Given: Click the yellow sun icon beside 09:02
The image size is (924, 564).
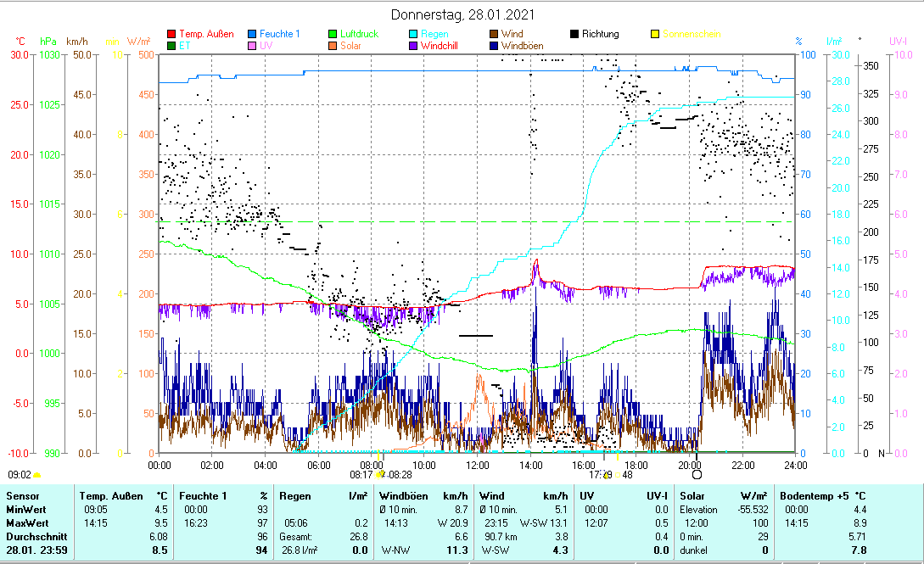Looking at the screenshot, I should (37, 476).
